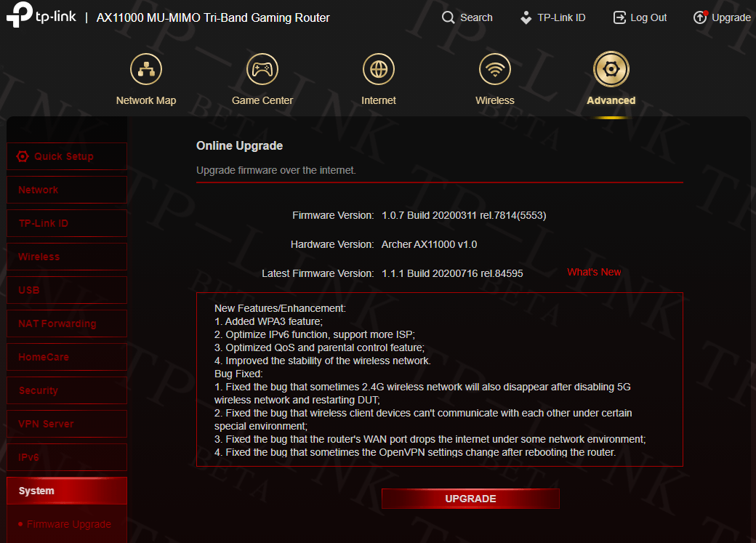Click firmware version 1.0.7 Build 20200311 value

coord(464,216)
